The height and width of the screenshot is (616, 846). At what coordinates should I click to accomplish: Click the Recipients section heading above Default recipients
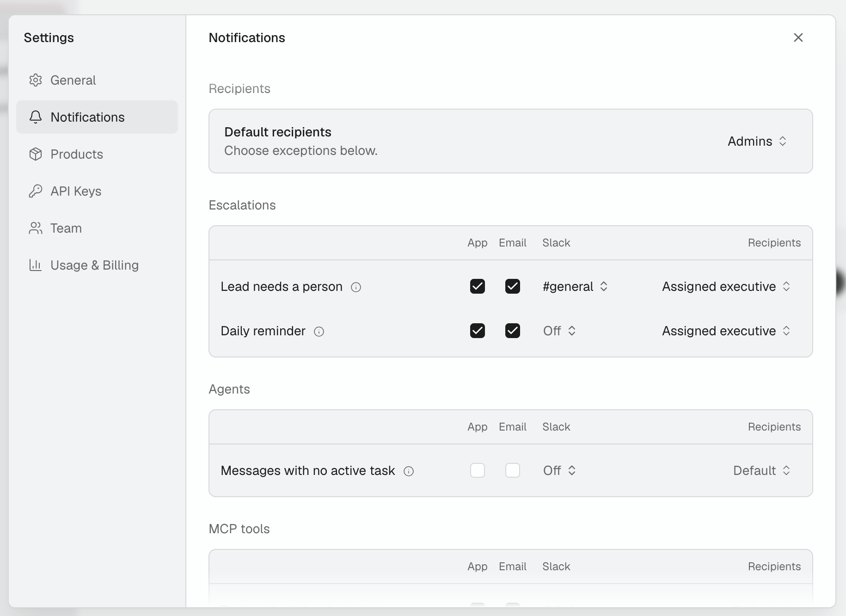(x=239, y=88)
